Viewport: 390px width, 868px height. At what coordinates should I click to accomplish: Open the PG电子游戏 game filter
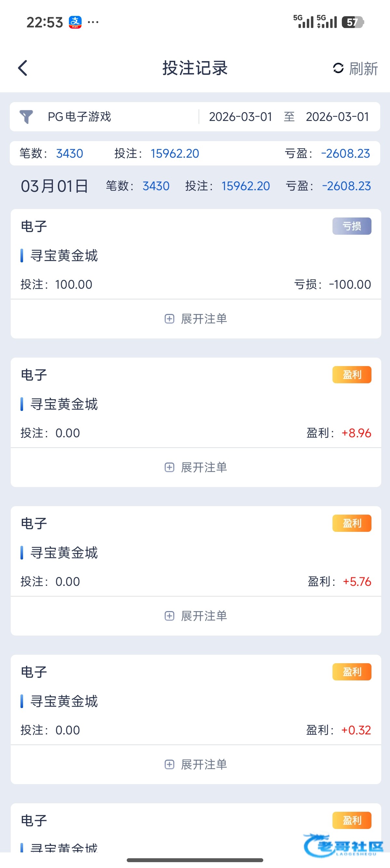pyautogui.click(x=80, y=117)
